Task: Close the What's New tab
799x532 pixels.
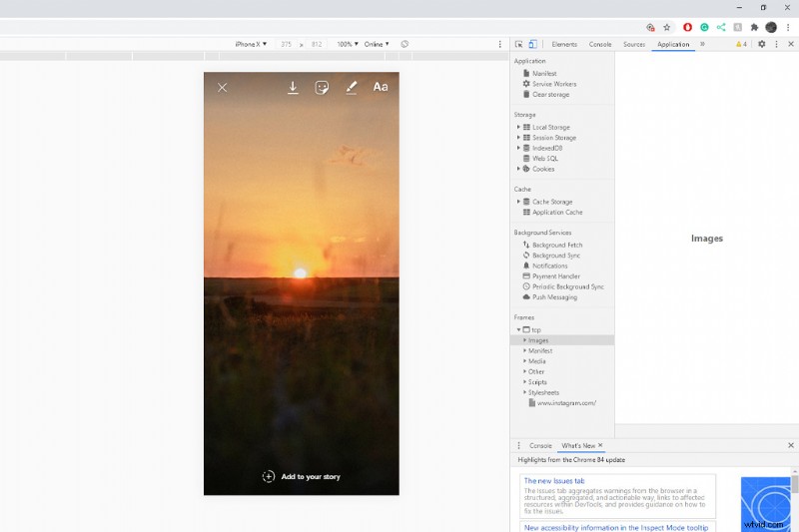Action: click(x=600, y=445)
